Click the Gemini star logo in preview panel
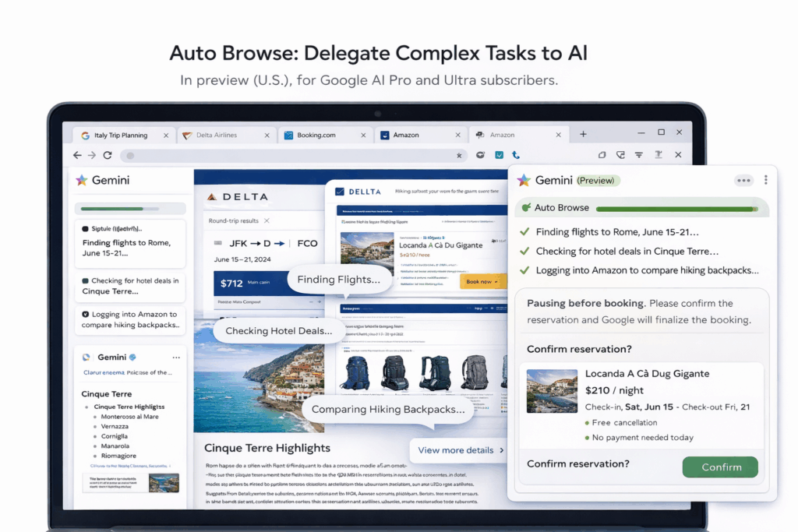The width and height of the screenshot is (798, 532). (x=524, y=181)
